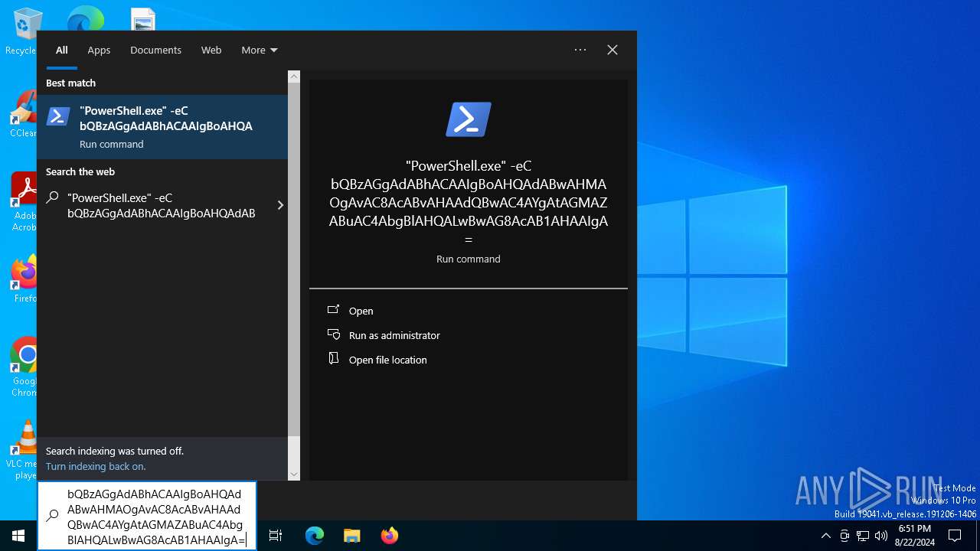
Task: Select the All search filter tab
Action: click(62, 50)
